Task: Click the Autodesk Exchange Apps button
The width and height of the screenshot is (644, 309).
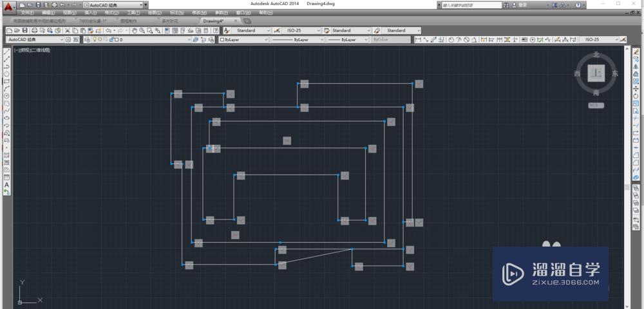Action: coord(555,5)
